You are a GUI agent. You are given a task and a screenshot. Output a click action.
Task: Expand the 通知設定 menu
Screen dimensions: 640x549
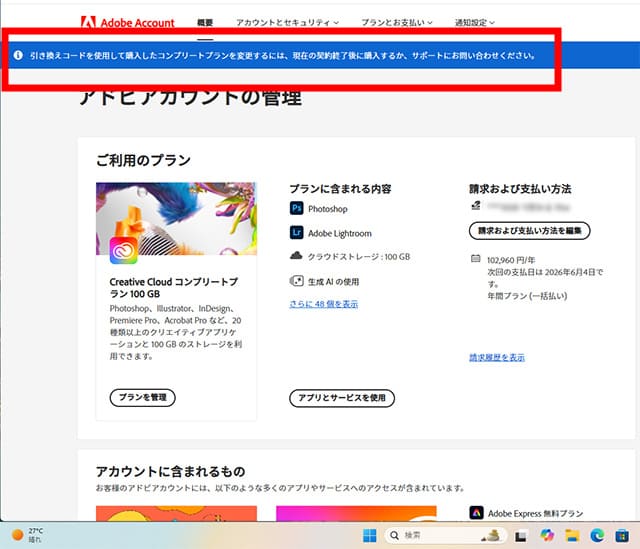475,23
